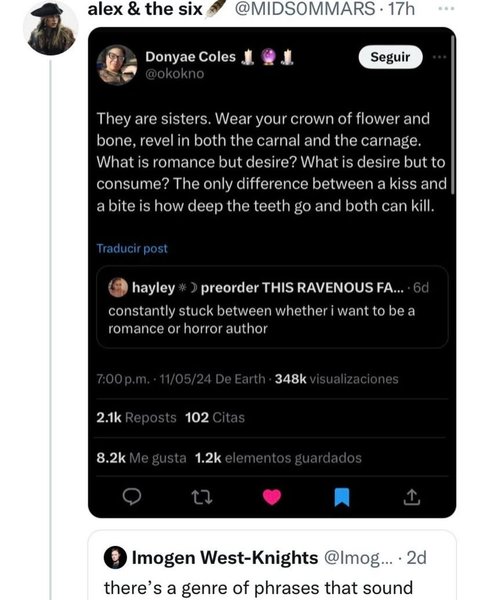Open Donyae Coles profile picture

click(117, 65)
